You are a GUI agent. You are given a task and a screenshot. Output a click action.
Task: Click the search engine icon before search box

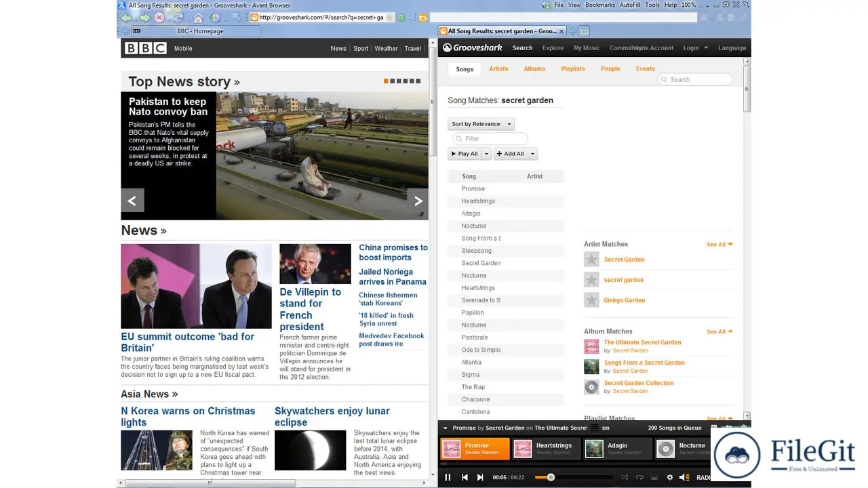422,18
